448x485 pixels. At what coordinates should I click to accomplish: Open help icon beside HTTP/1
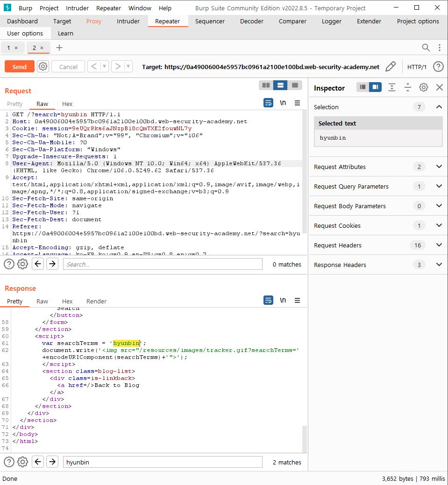point(438,66)
